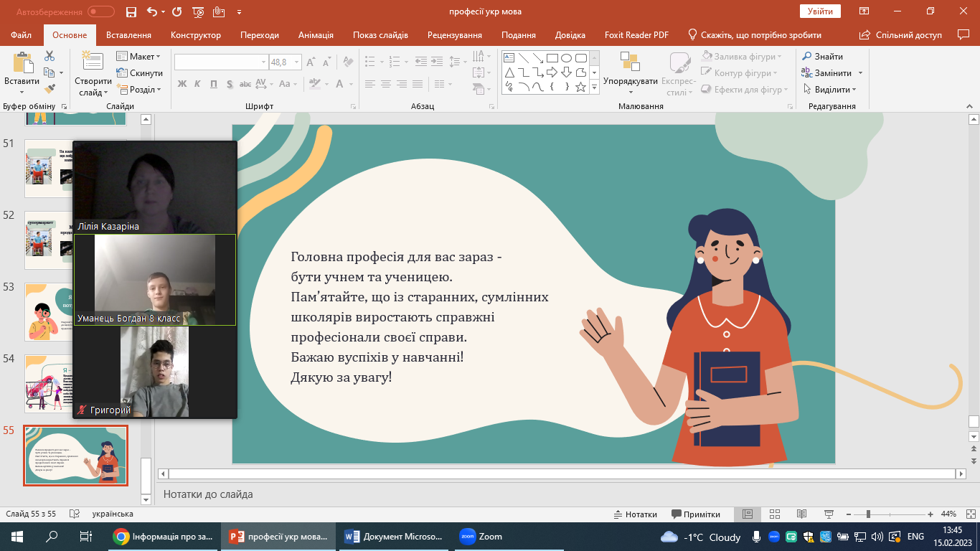Switch to Slide Sorter view icon

coord(774,514)
